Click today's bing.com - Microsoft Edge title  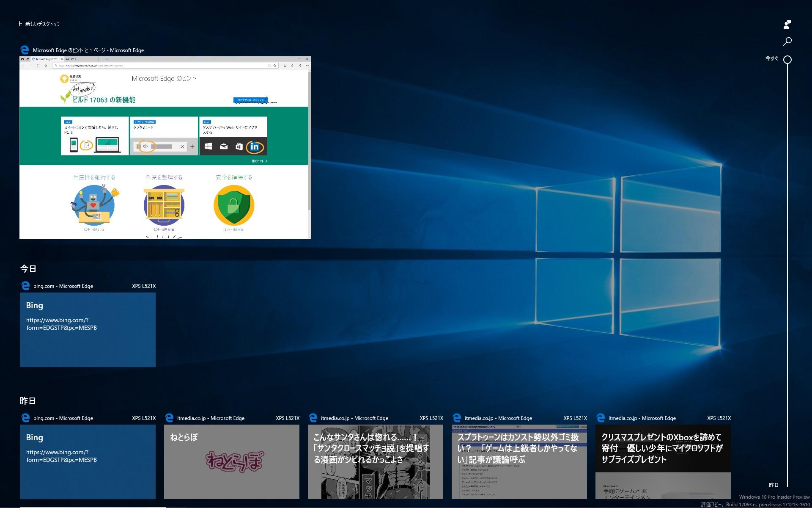63,286
